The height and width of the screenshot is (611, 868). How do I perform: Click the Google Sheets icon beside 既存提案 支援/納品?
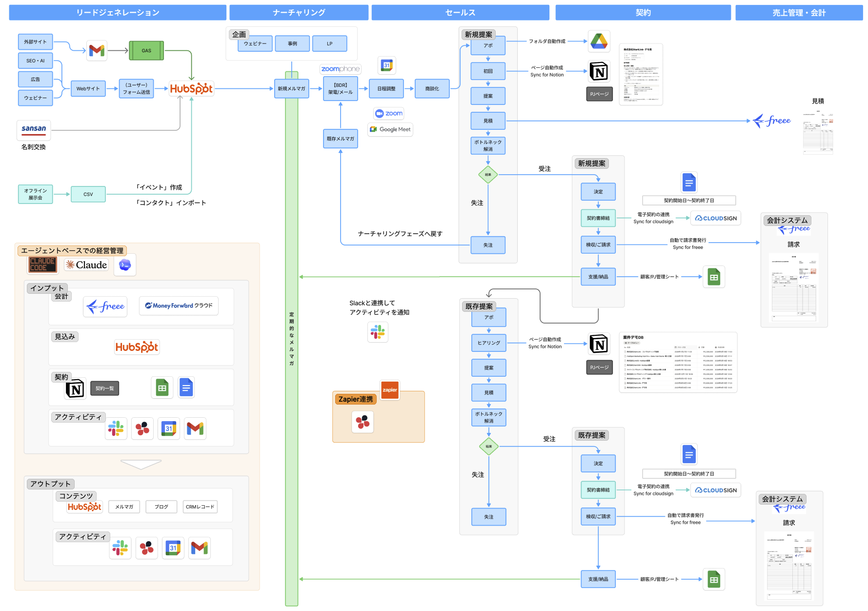tap(714, 580)
